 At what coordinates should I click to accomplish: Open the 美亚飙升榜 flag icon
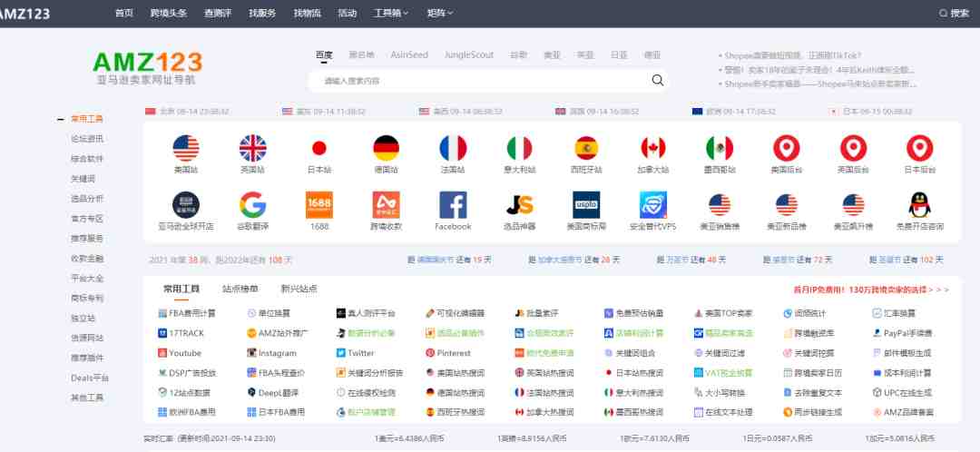pyautogui.click(x=853, y=204)
